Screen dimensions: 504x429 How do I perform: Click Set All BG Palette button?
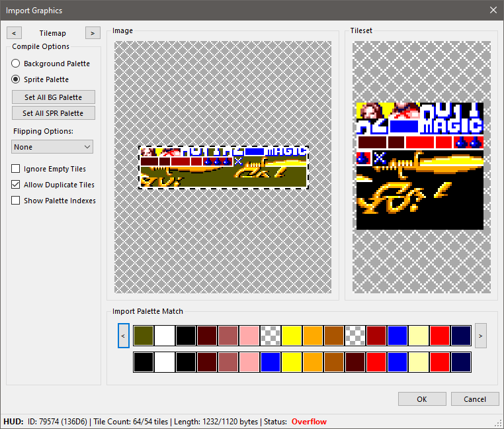[x=54, y=97]
